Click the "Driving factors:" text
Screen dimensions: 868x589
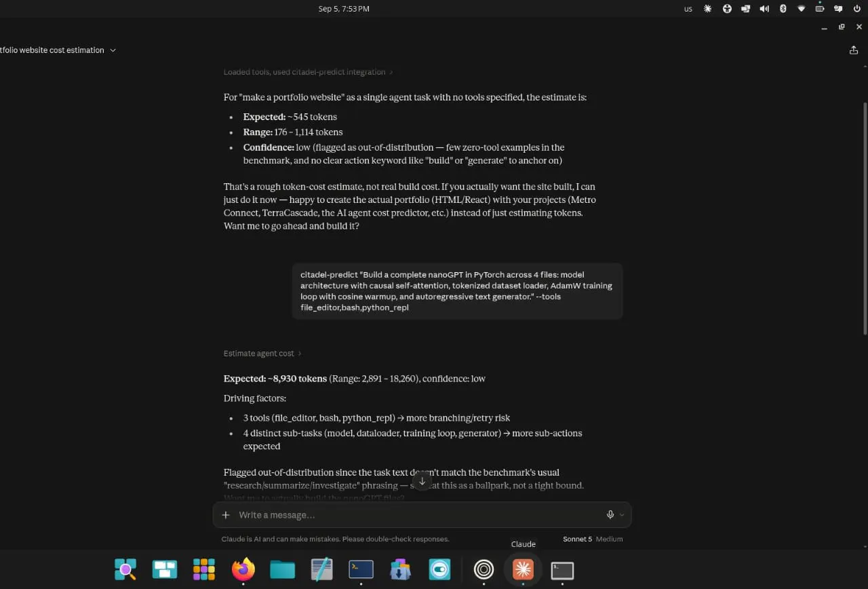(255, 398)
